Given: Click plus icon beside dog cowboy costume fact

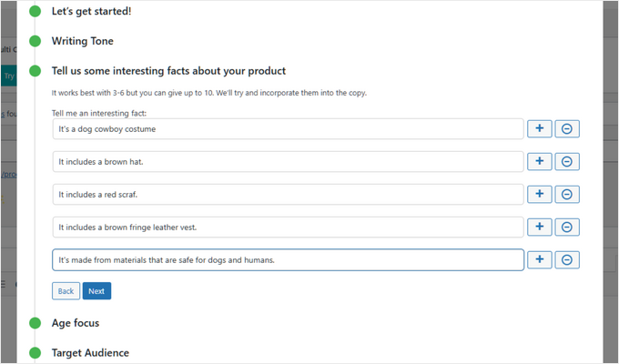Looking at the screenshot, I should 539,129.
